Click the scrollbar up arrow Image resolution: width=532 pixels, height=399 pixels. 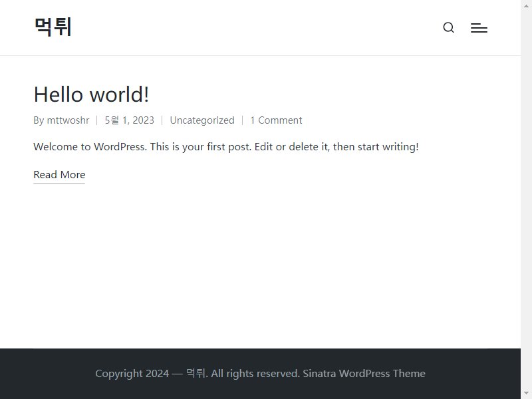(x=526, y=5)
